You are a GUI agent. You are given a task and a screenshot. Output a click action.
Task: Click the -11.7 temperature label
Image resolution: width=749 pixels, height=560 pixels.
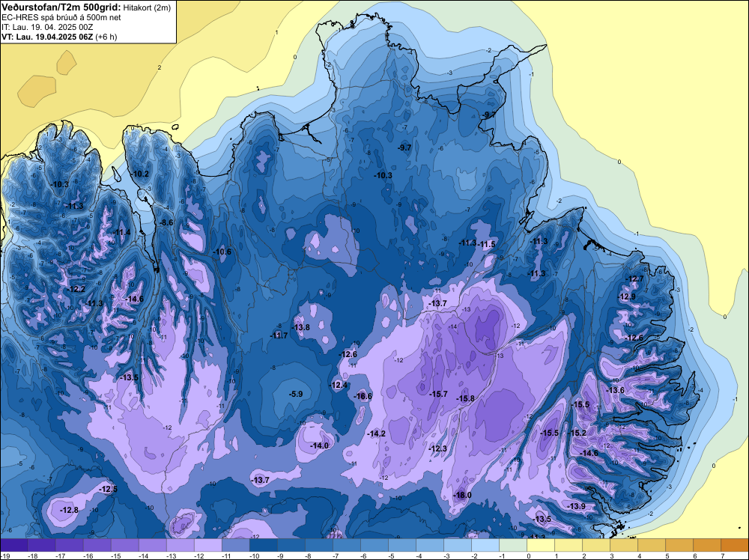tap(279, 335)
